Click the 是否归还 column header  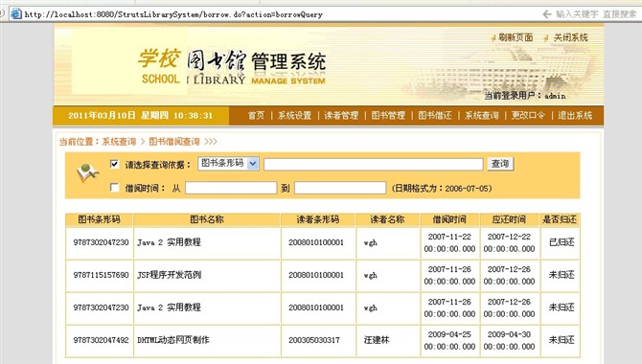(560, 219)
